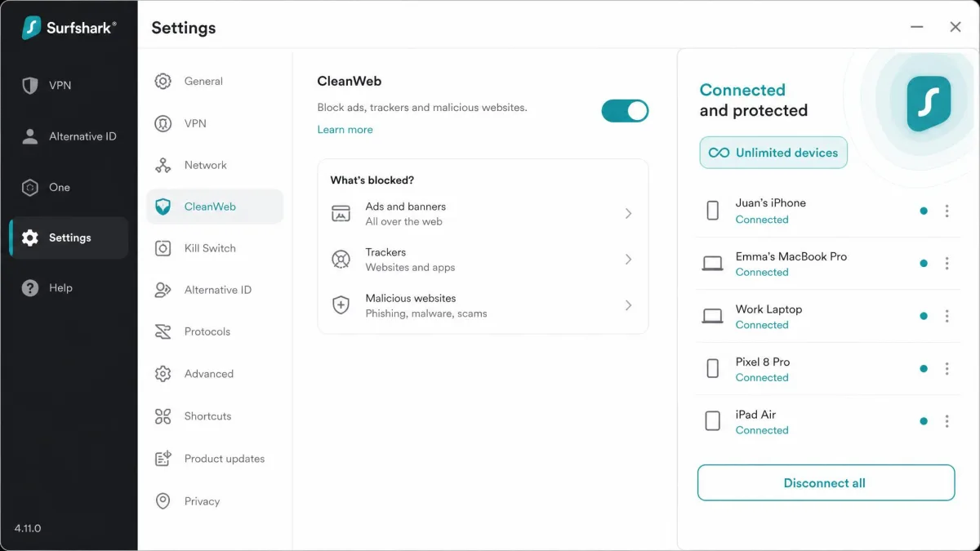
Task: Click the Help question mark icon
Action: click(x=30, y=288)
